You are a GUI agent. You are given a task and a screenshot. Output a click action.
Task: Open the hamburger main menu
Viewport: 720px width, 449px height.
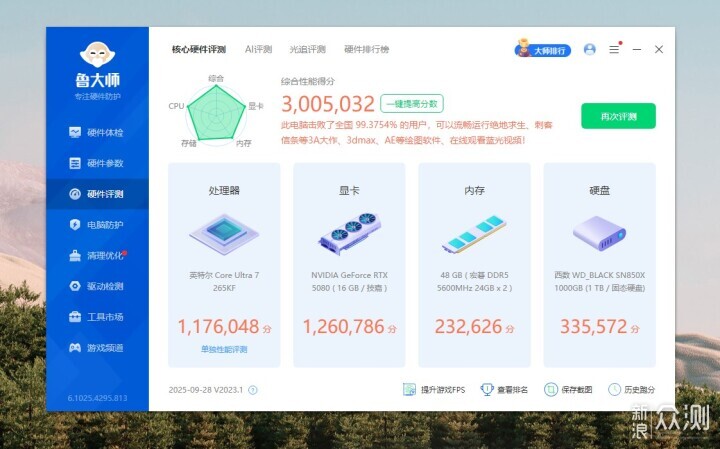click(614, 49)
